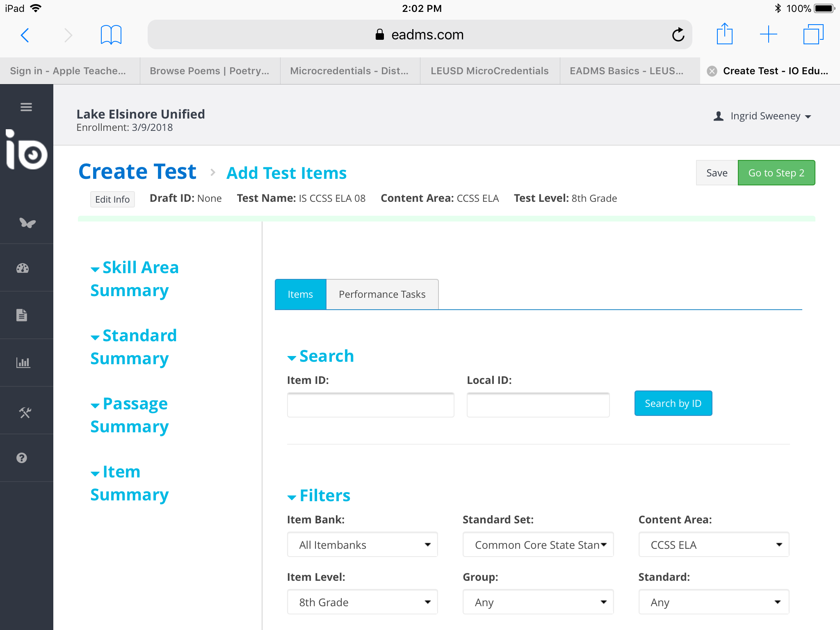This screenshot has width=840, height=630.
Task: Open Safari bookmarks book icon
Action: (x=111, y=35)
